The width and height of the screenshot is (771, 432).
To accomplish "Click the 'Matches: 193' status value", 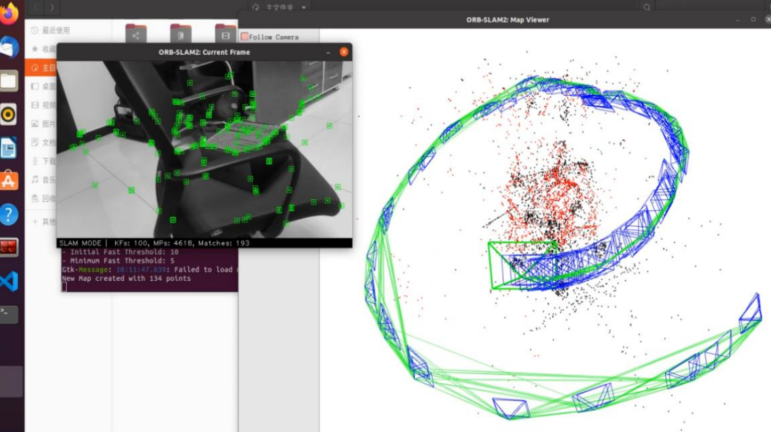I will pos(224,243).
